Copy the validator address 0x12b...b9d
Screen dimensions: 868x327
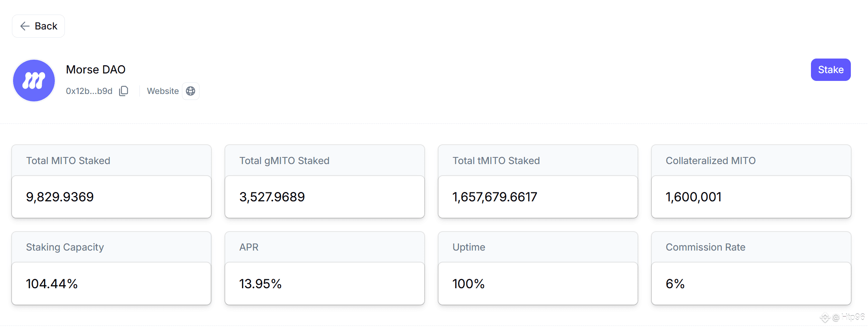[x=124, y=91]
